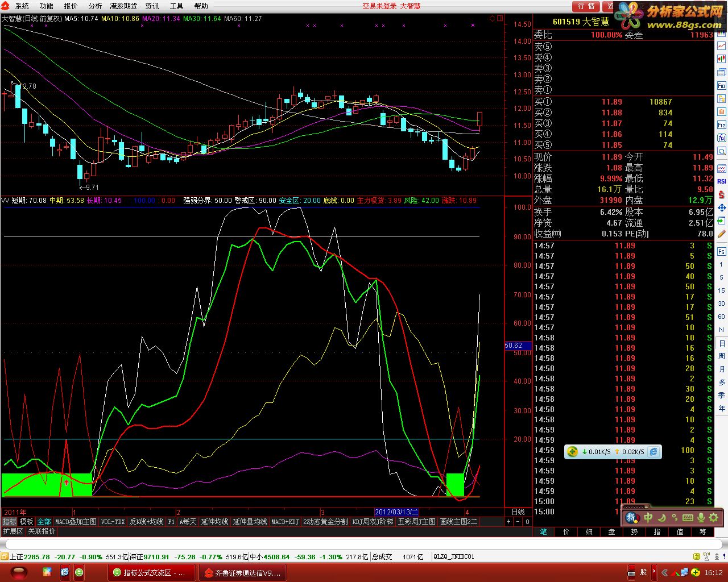
Task: Select the RSI indicator icon
Action: coord(722,181)
